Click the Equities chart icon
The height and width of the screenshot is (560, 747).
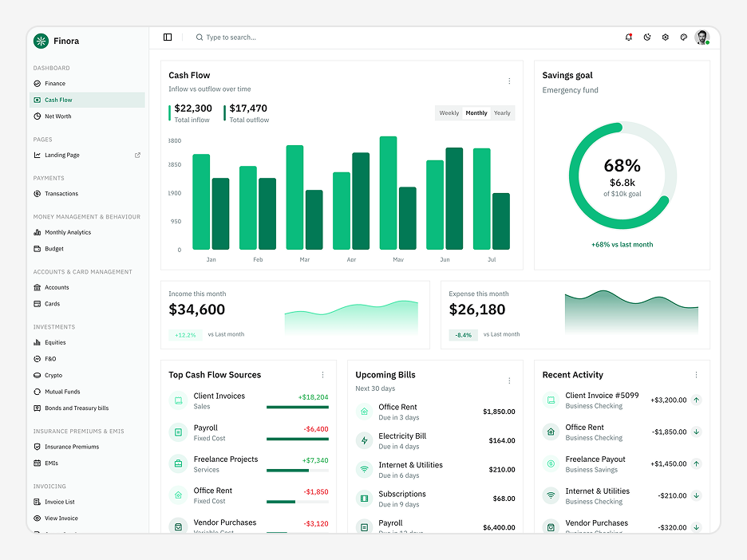tap(38, 342)
